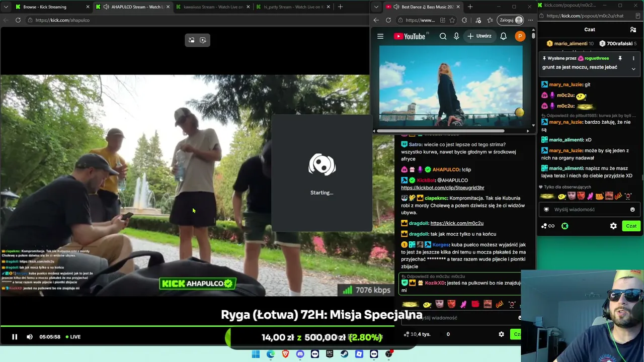Open a new tab in the YouTube browser window
The height and width of the screenshot is (362, 644).
click(470, 7)
